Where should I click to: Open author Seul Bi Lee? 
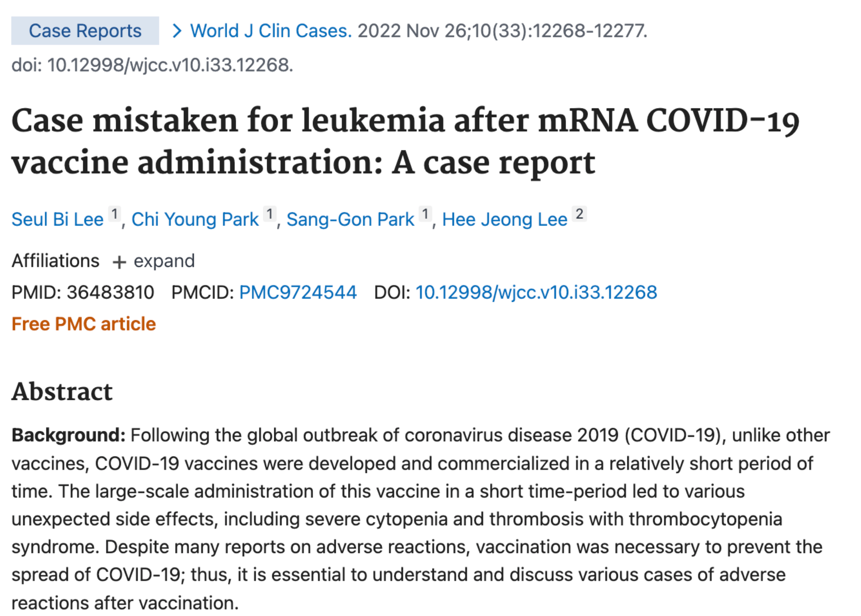(57, 220)
